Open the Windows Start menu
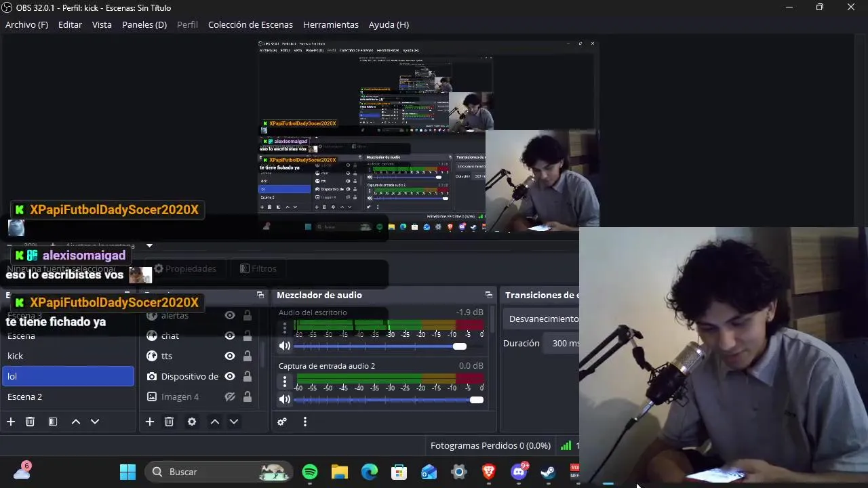 coord(127,472)
